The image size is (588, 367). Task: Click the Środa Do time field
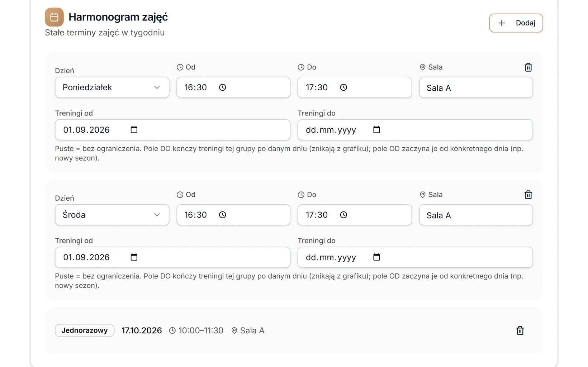coord(355,215)
